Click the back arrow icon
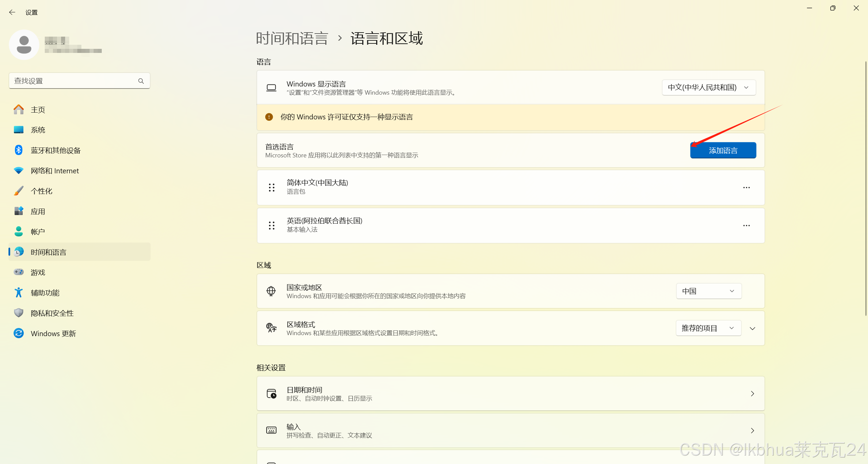868x464 pixels. (x=12, y=12)
